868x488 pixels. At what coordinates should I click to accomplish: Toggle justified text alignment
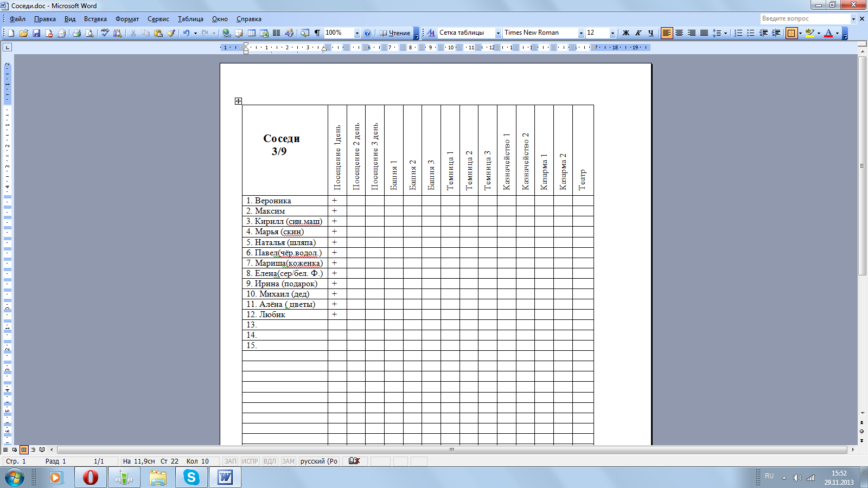click(704, 33)
